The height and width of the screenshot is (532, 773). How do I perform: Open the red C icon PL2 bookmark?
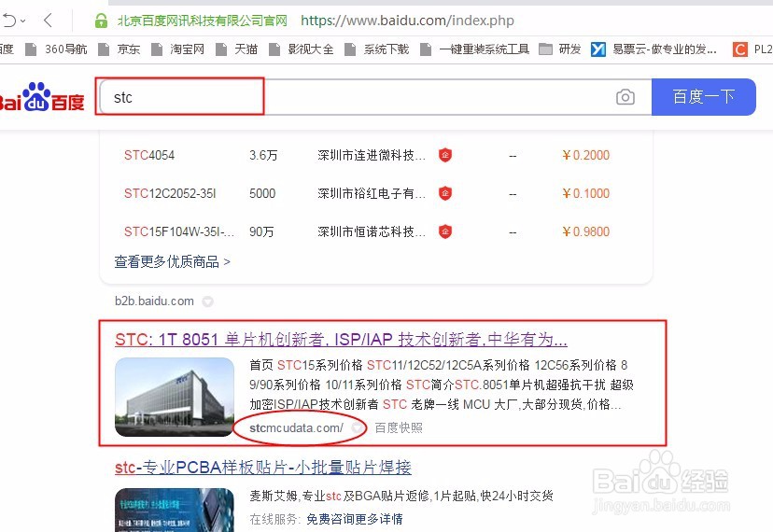(x=752, y=49)
